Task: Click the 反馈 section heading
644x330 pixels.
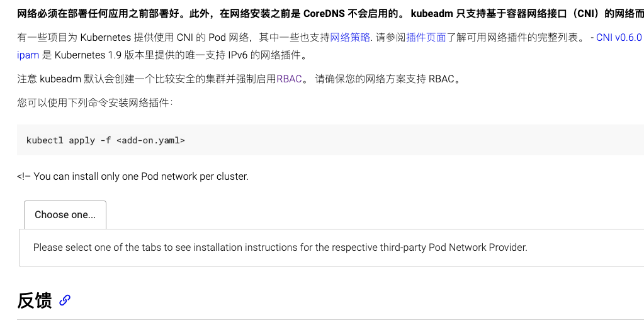Action: [x=35, y=300]
